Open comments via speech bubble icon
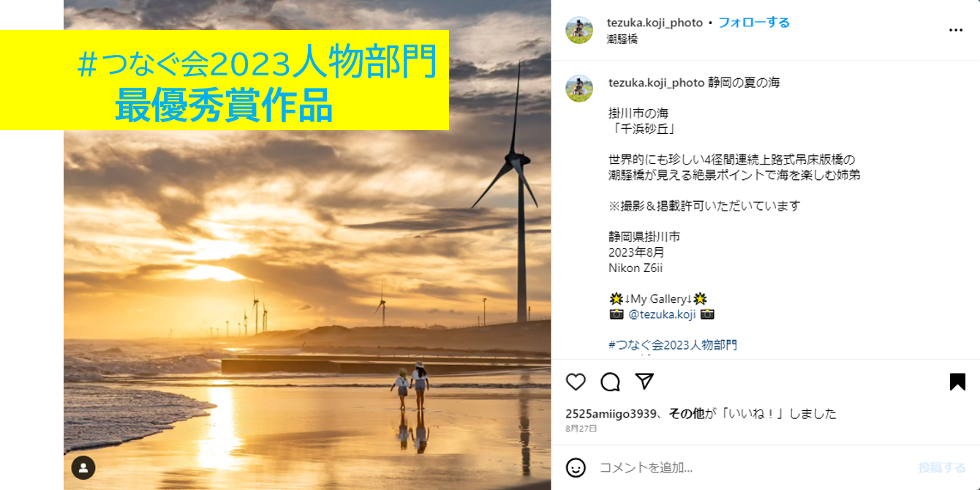This screenshot has width=980, height=490. coord(610,382)
